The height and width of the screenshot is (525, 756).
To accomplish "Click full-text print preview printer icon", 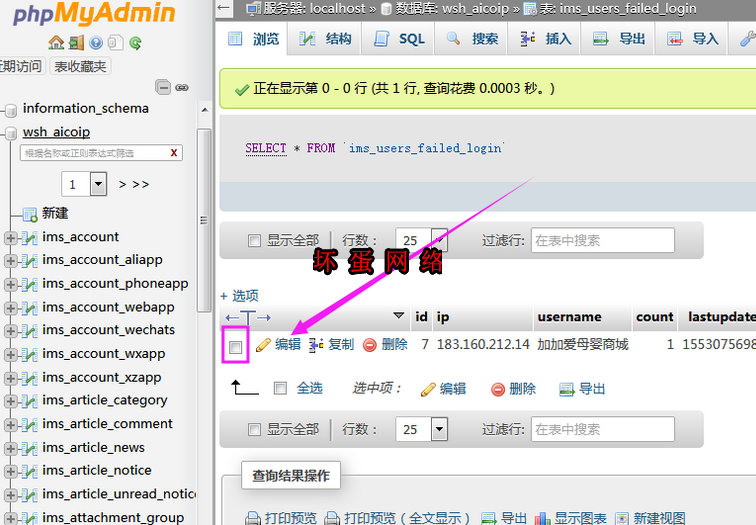I will pos(332,519).
